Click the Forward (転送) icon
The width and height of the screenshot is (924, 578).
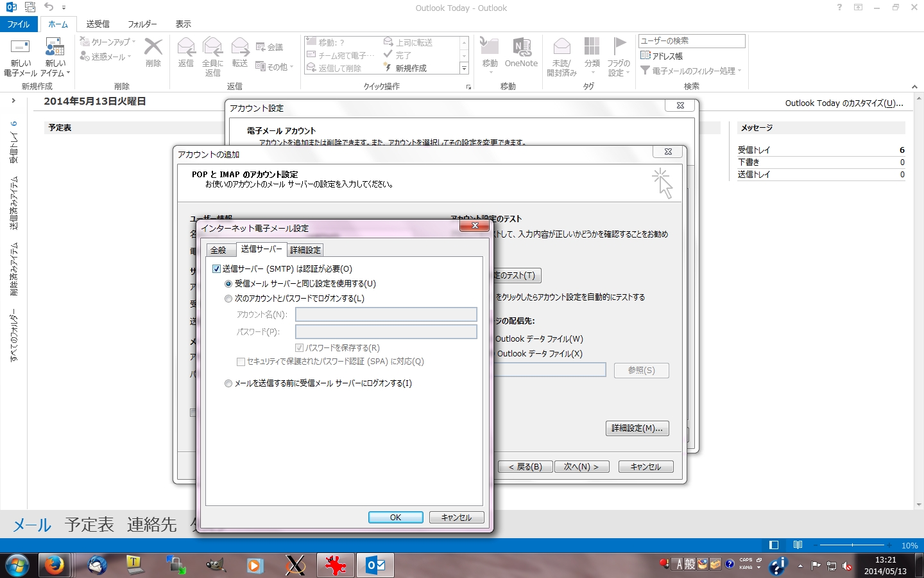click(x=240, y=48)
